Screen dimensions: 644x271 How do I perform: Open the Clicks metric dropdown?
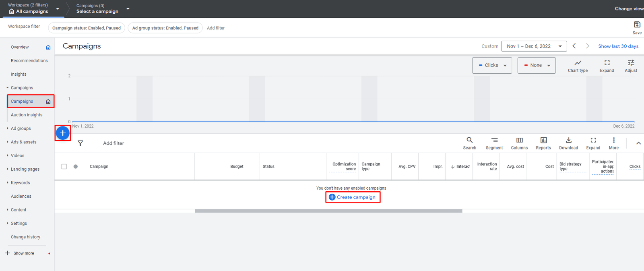pyautogui.click(x=492, y=65)
